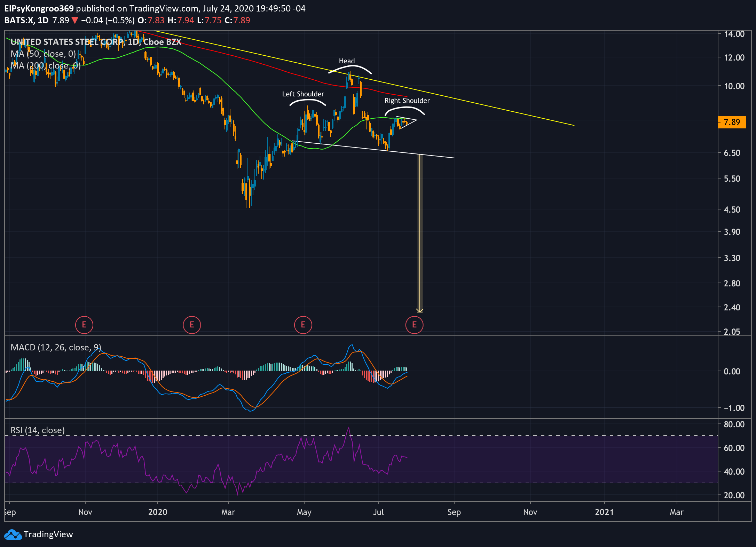Click the downward yellow target arrow tip

(420, 311)
